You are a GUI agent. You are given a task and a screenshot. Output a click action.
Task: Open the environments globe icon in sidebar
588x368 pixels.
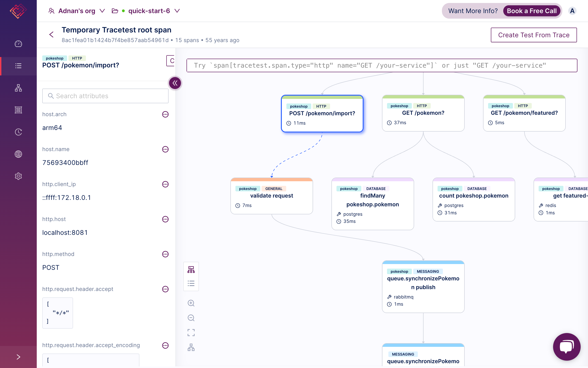18,154
